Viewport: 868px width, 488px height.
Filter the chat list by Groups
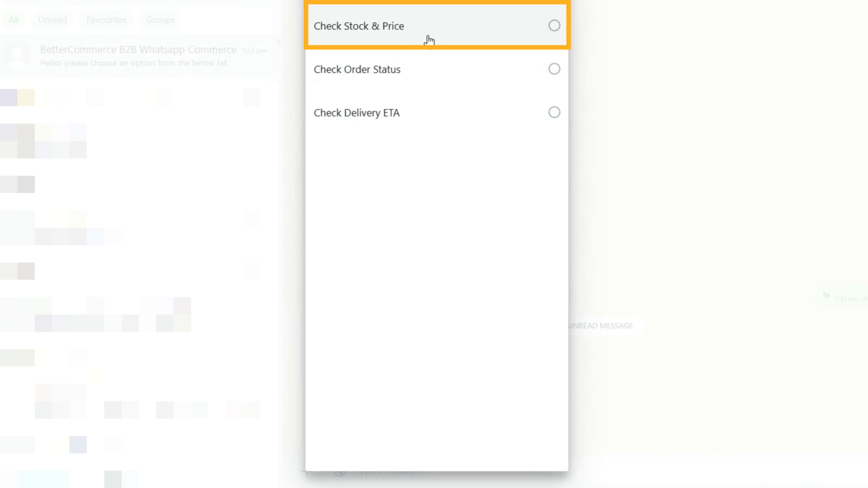[x=160, y=20]
